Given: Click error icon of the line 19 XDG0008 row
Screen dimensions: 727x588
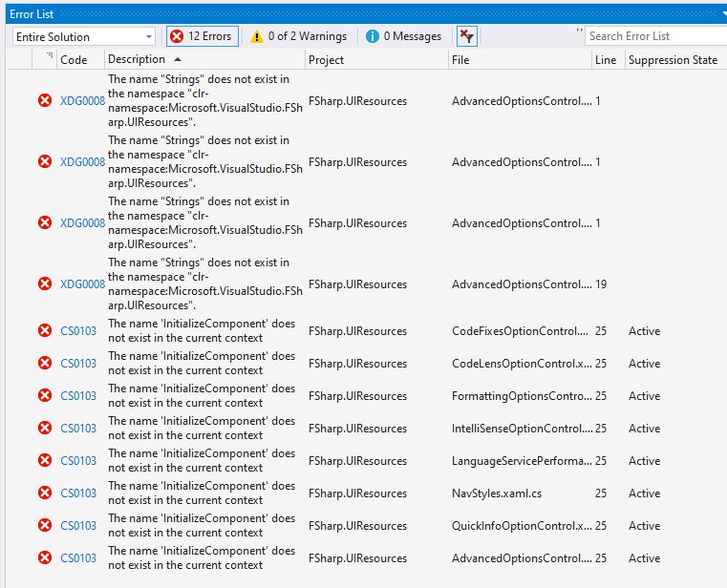Looking at the screenshot, I should (45, 283).
